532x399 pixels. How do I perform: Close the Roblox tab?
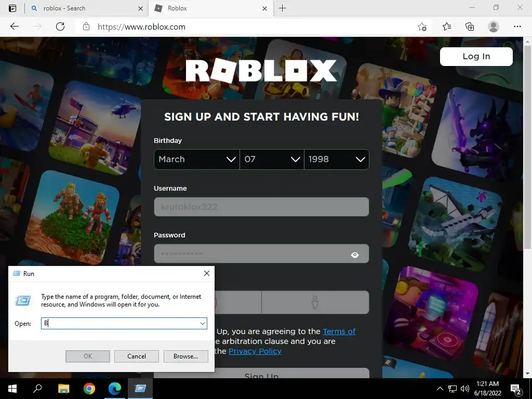(264, 8)
